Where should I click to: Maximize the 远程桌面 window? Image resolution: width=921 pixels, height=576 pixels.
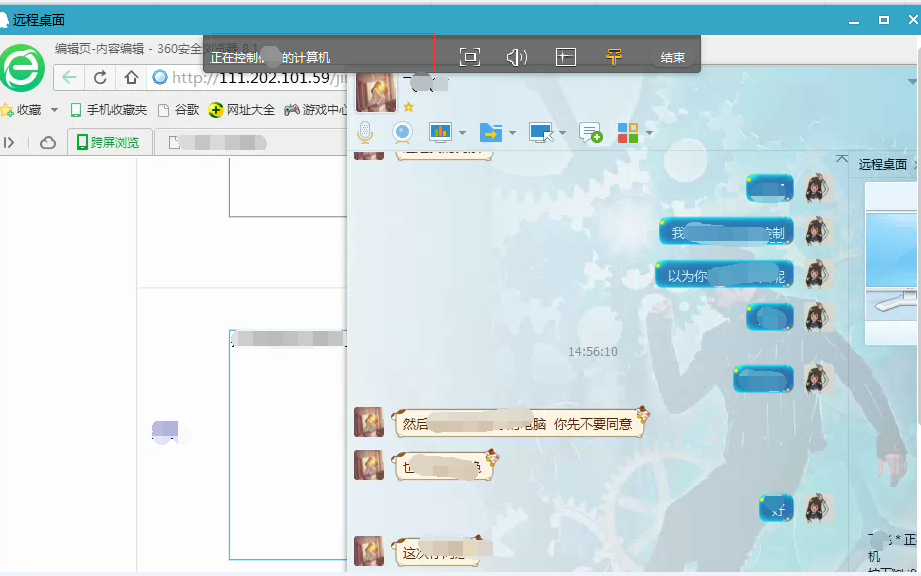883,20
